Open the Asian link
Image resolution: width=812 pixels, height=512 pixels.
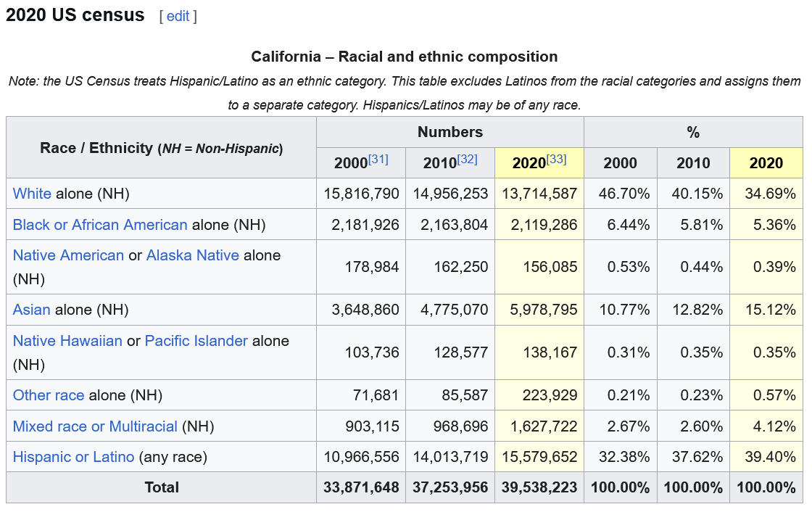(x=32, y=310)
